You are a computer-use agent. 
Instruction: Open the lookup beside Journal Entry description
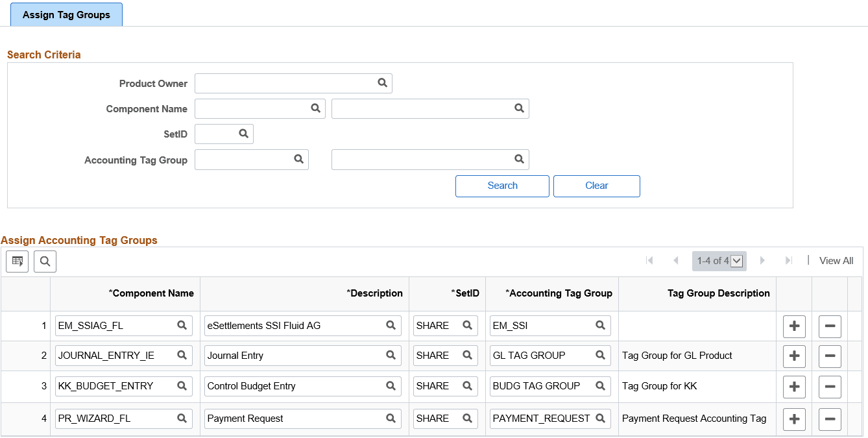[391, 355]
